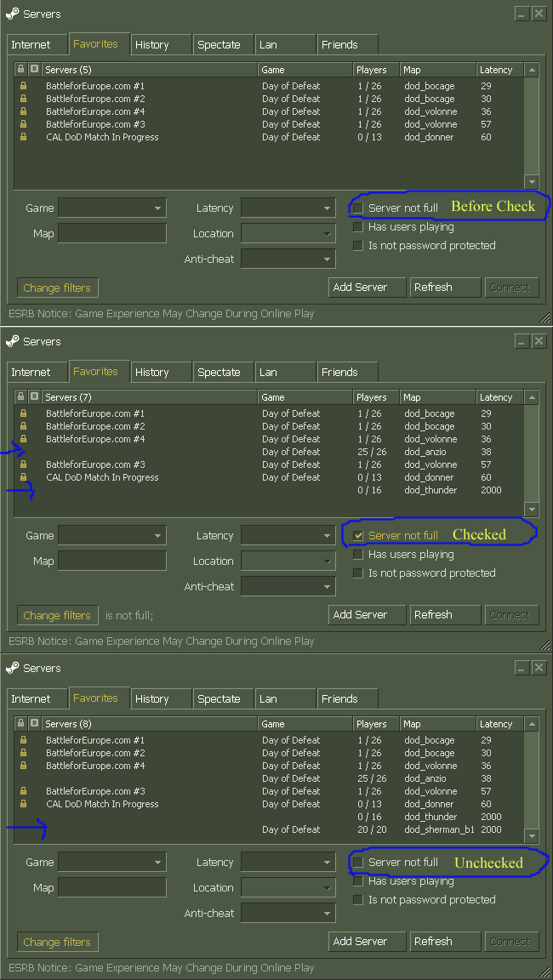Click scroll down arrow in the Servers (7) list

tap(532, 510)
